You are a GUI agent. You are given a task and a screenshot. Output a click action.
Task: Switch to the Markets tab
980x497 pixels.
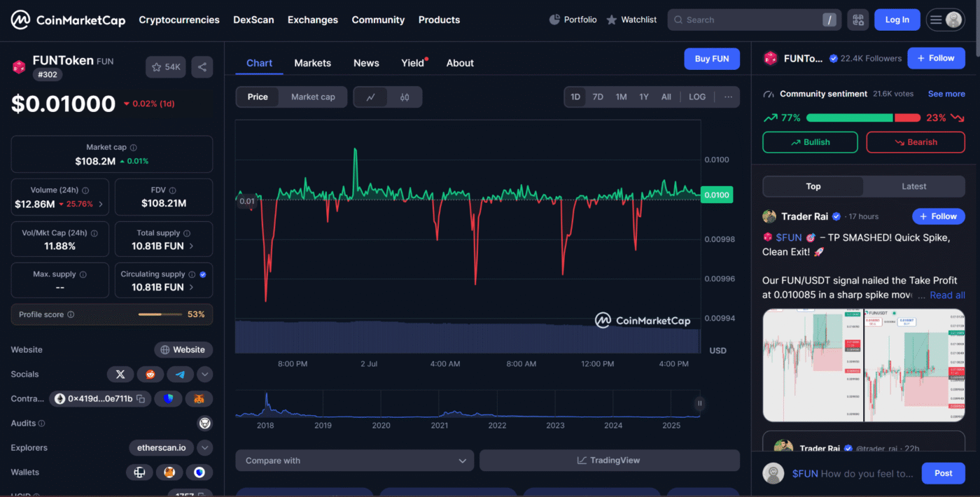coord(313,63)
